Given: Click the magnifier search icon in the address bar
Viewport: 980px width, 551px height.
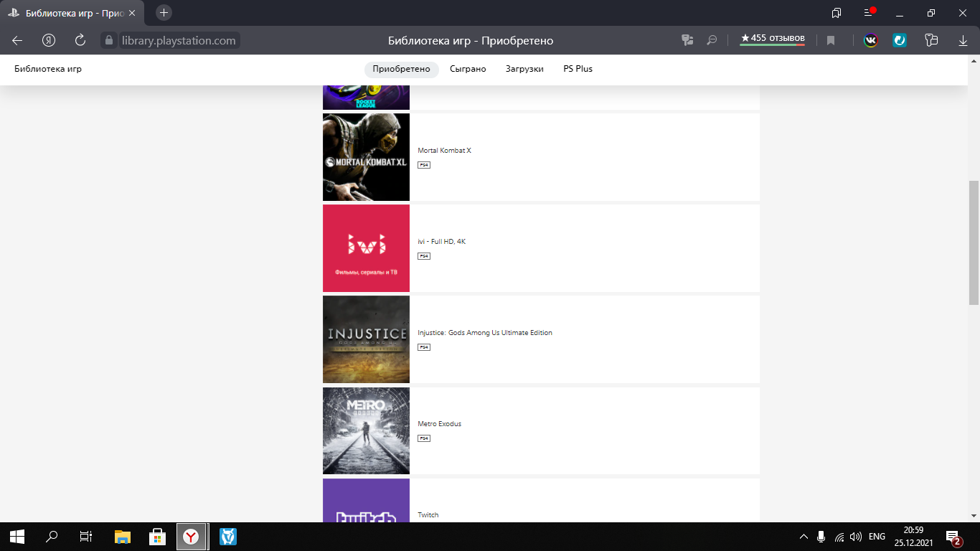Looking at the screenshot, I should coord(712,41).
